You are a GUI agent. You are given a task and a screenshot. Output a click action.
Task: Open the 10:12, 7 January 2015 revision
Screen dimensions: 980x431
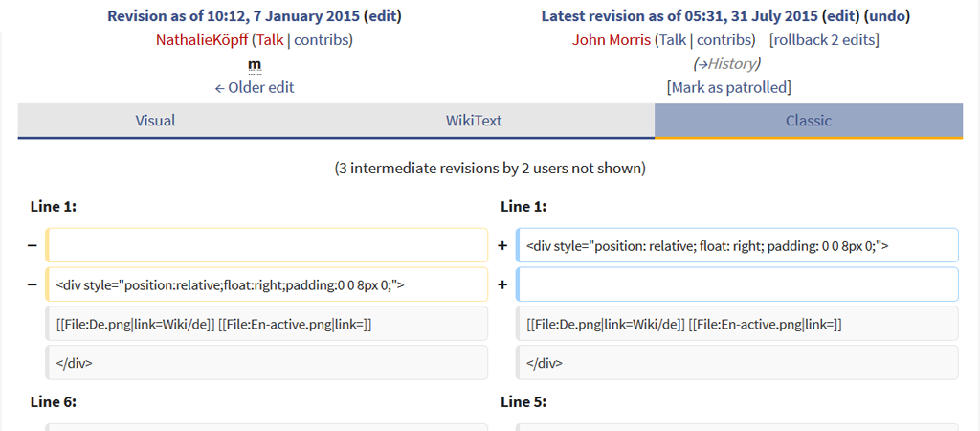tap(233, 16)
